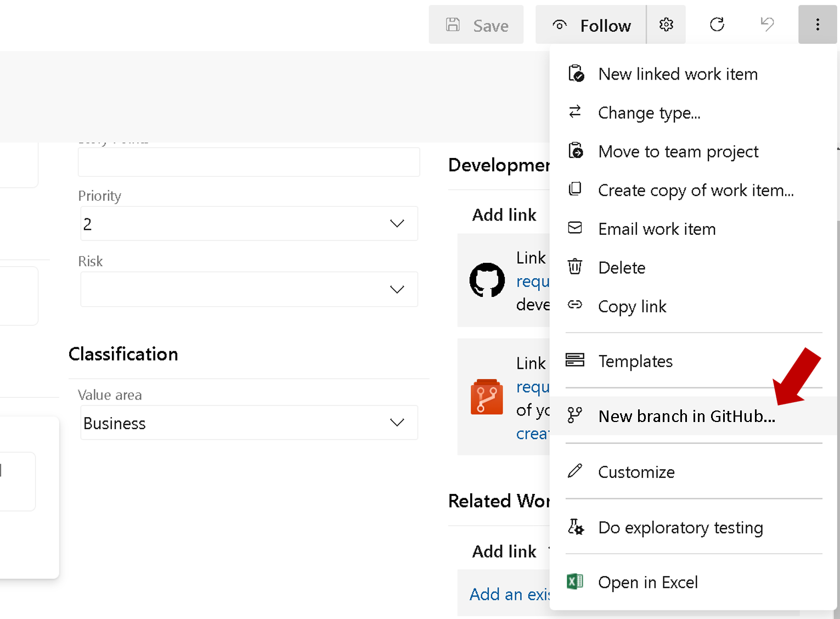Image resolution: width=840 pixels, height=619 pixels.
Task: Open the Priority dropdown
Action: click(249, 223)
